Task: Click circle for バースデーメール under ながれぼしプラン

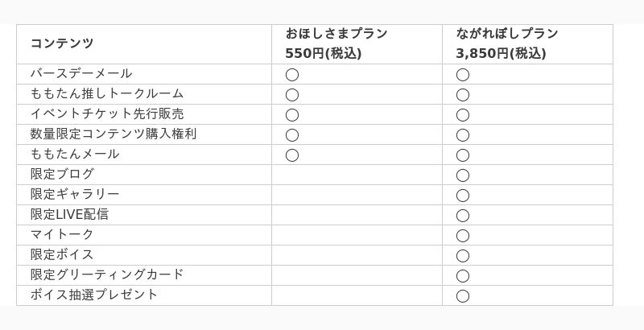Action: click(x=463, y=75)
